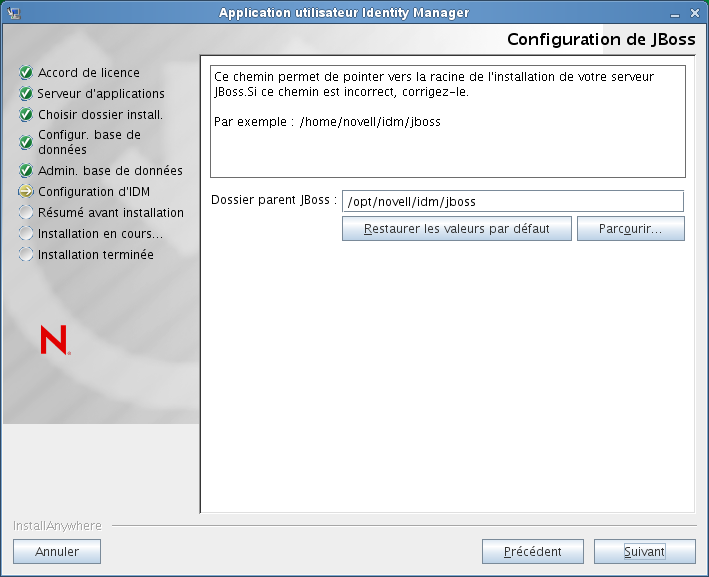Open the Parcourir... folder browser

click(x=630, y=229)
